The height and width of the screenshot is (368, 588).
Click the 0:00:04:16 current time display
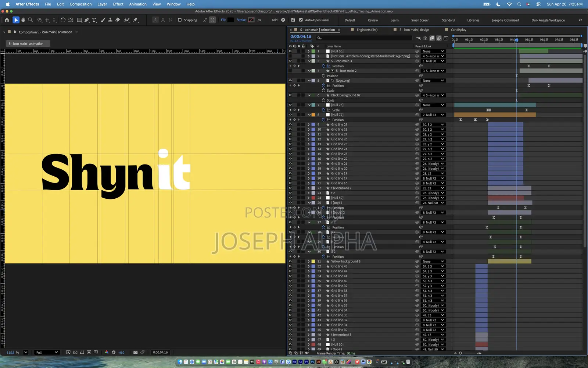tap(301, 36)
